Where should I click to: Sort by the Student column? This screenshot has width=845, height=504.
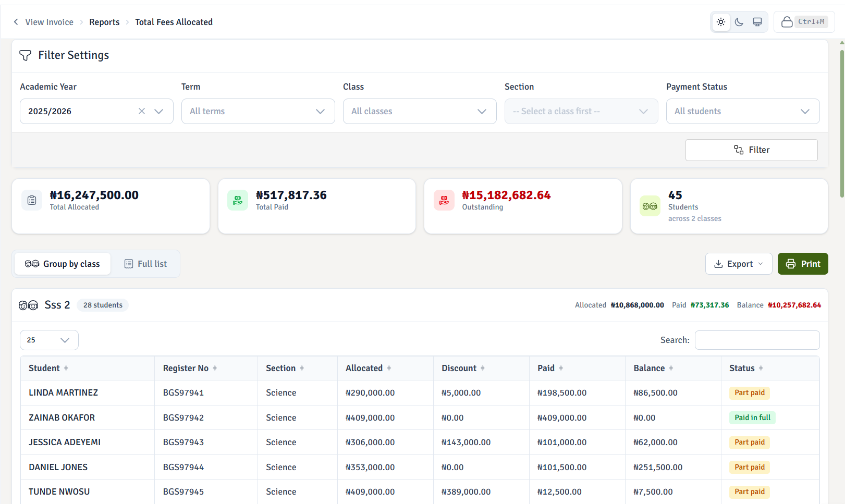click(87, 368)
